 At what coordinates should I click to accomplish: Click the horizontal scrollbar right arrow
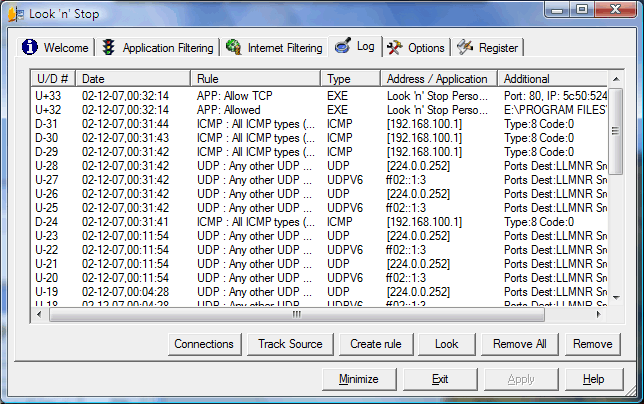click(x=599, y=314)
